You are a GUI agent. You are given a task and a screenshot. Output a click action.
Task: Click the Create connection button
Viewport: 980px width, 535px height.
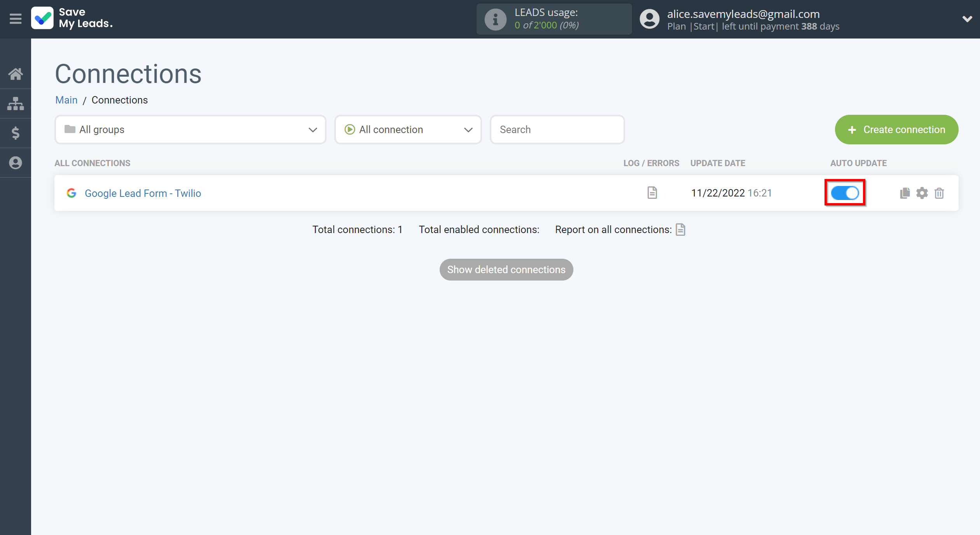[x=896, y=129]
